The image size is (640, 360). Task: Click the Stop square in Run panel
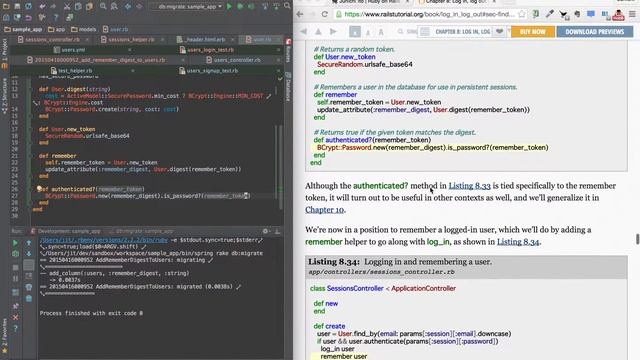pos(15,268)
